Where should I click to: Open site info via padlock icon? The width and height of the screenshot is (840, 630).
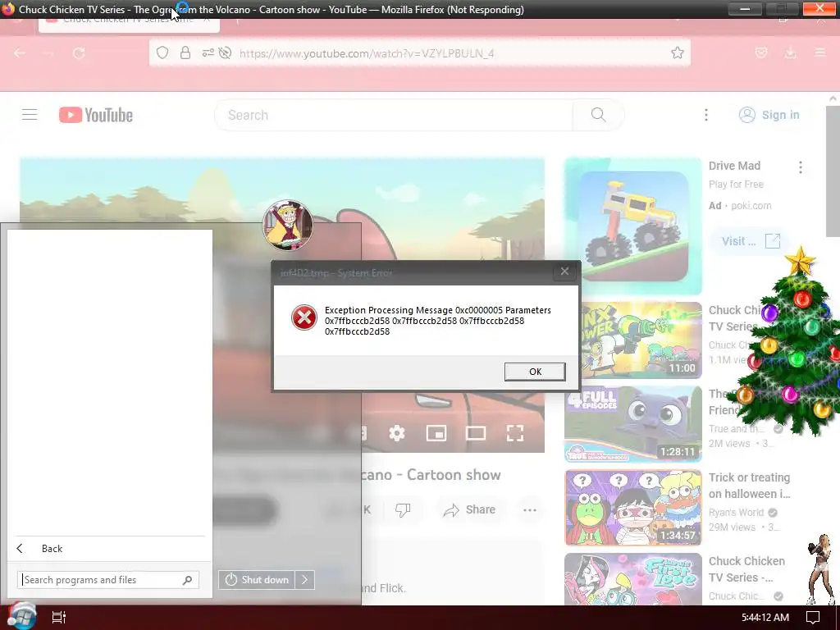click(x=185, y=52)
